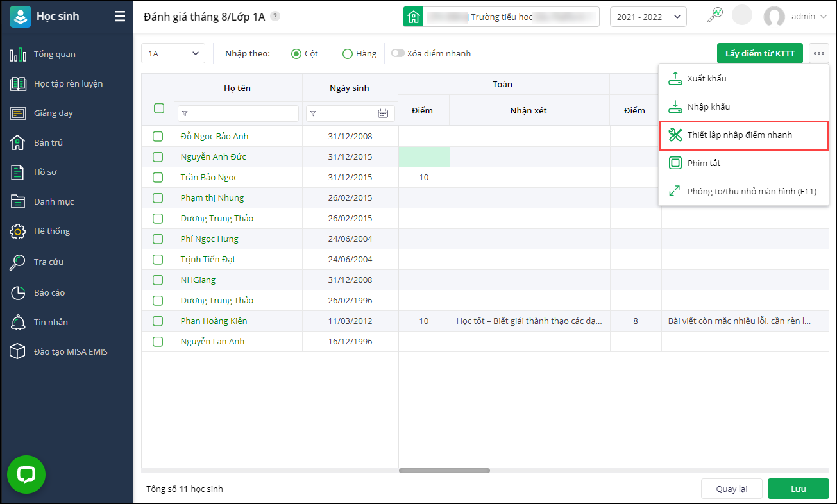Click the horizontal scrollbar under the table
The height and width of the screenshot is (504, 837).
[x=444, y=471]
